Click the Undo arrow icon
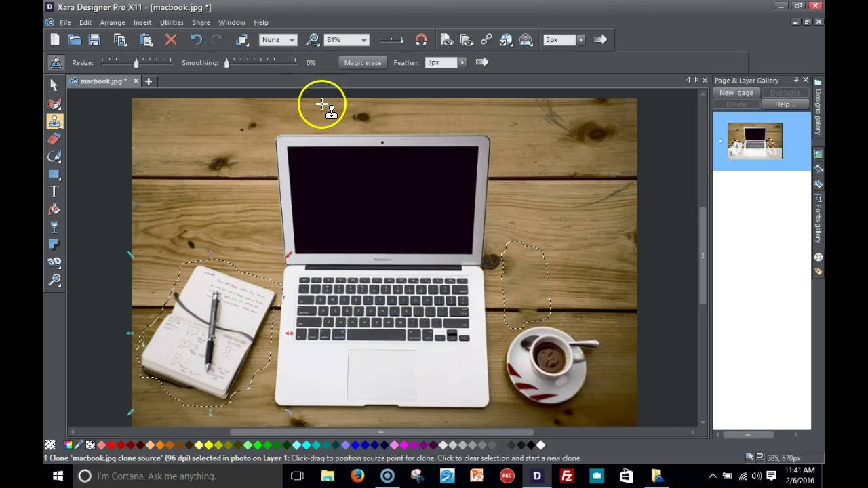 tap(196, 40)
